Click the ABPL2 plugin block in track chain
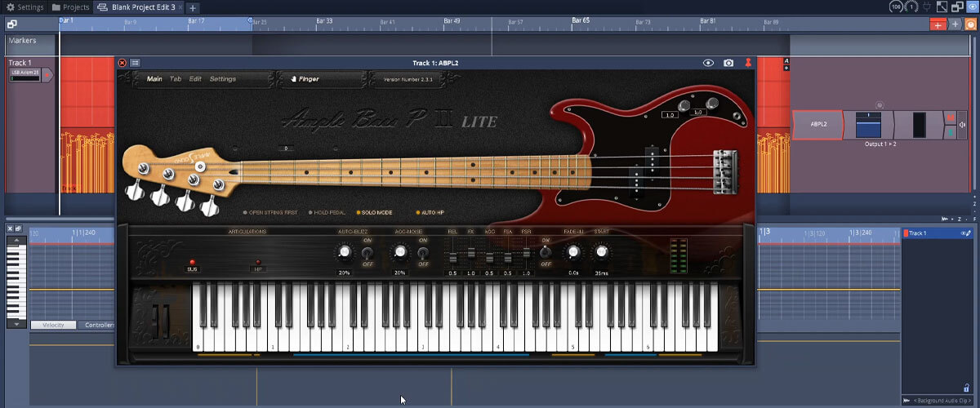Screen dimensions: 980x408 817,125
